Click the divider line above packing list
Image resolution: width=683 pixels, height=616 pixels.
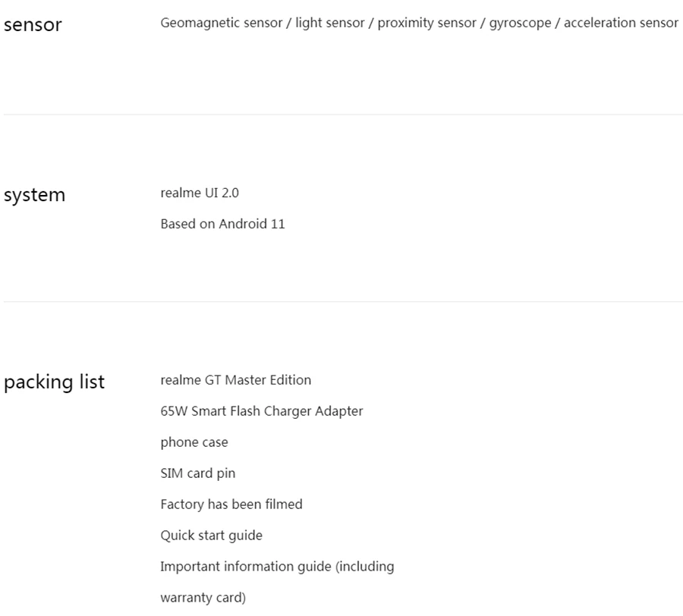click(341, 301)
